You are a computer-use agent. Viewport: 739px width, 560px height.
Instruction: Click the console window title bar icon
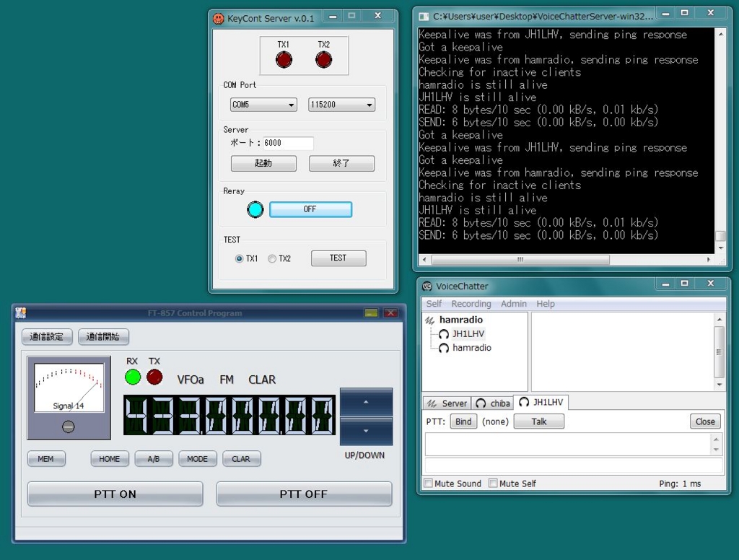(x=424, y=17)
